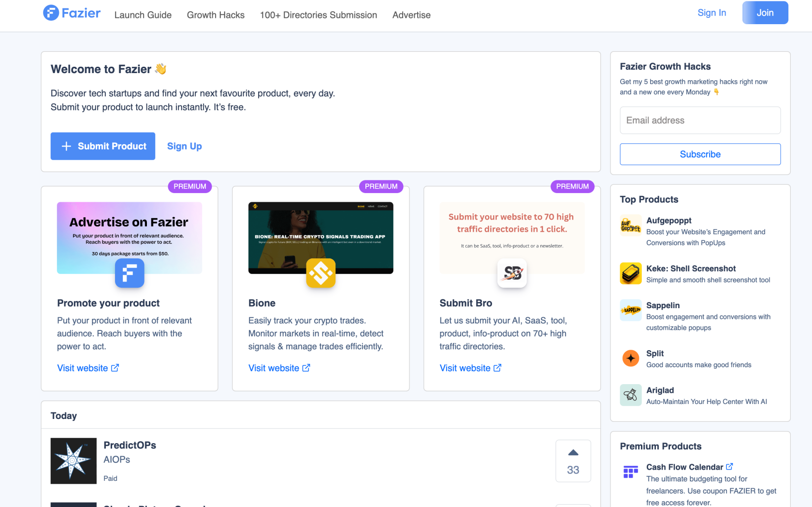Click the Subscribe button

pyautogui.click(x=700, y=154)
